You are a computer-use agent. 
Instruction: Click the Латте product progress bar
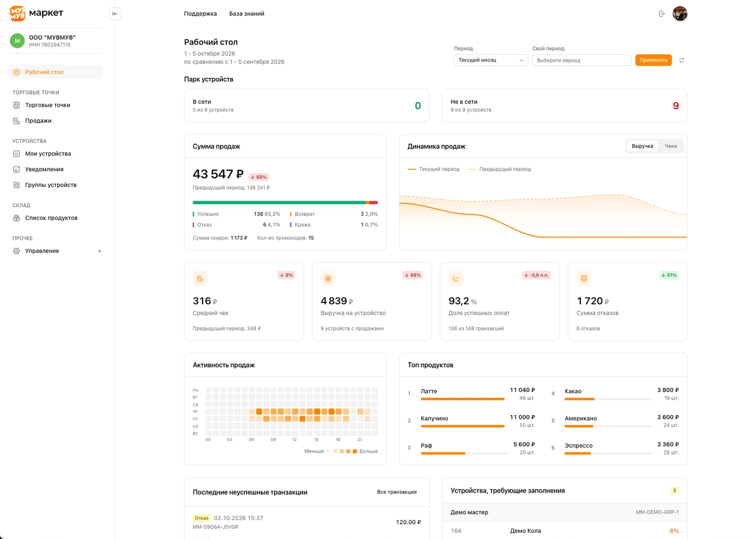click(463, 399)
